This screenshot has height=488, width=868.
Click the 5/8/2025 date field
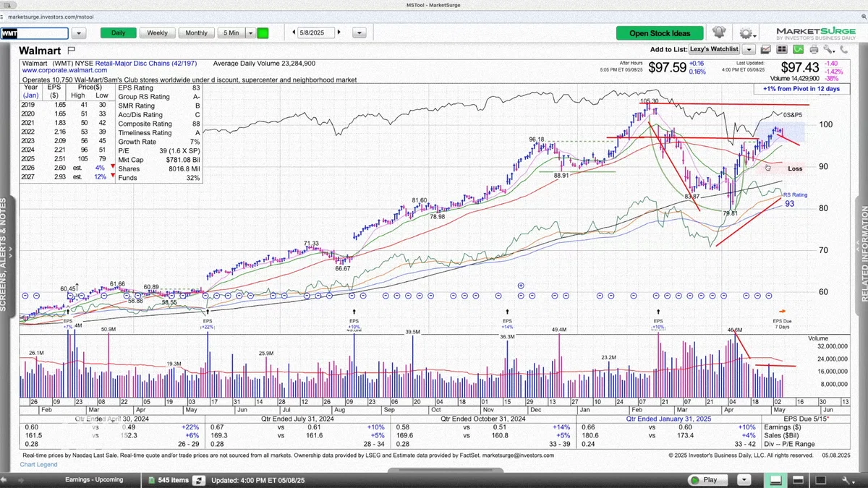(x=316, y=33)
